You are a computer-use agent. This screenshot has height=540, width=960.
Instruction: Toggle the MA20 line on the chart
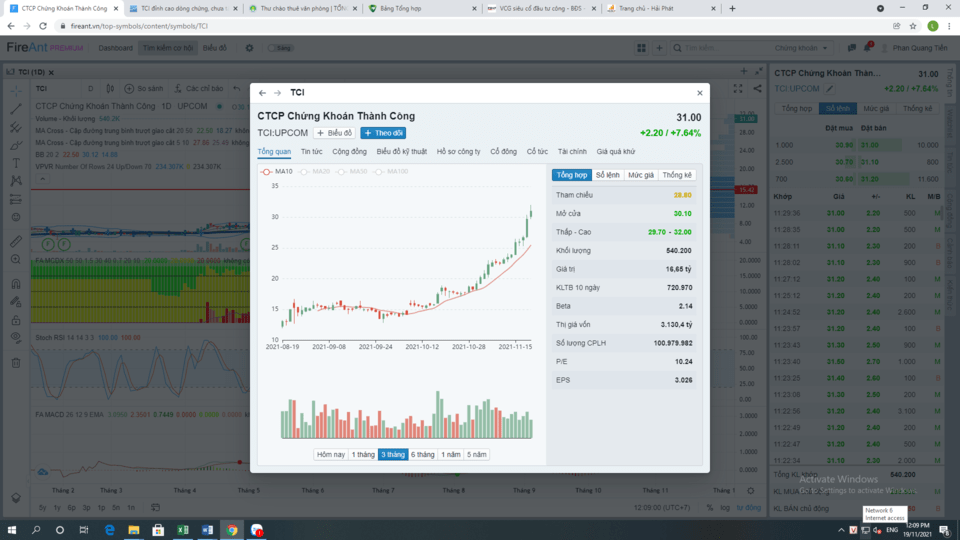(x=315, y=171)
